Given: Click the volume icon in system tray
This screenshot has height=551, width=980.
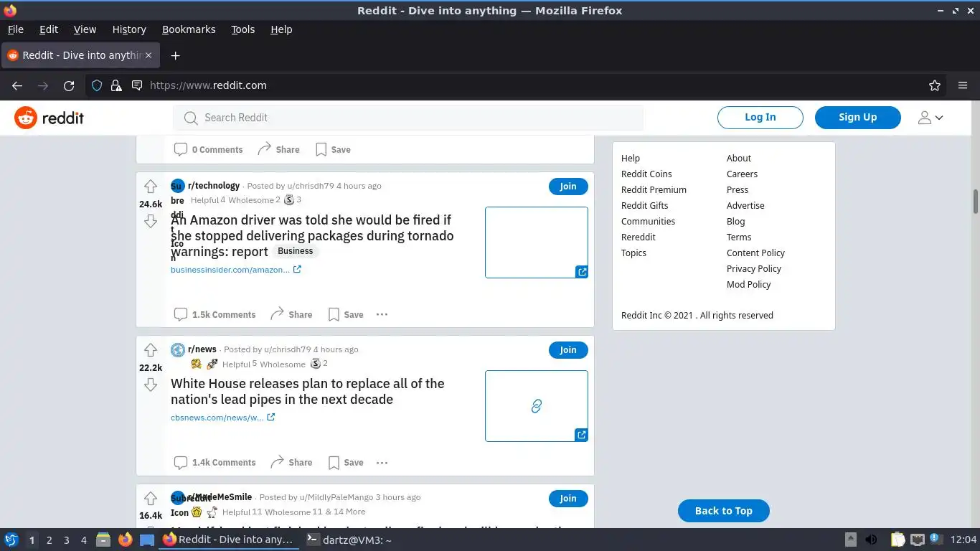Looking at the screenshot, I should click(871, 540).
